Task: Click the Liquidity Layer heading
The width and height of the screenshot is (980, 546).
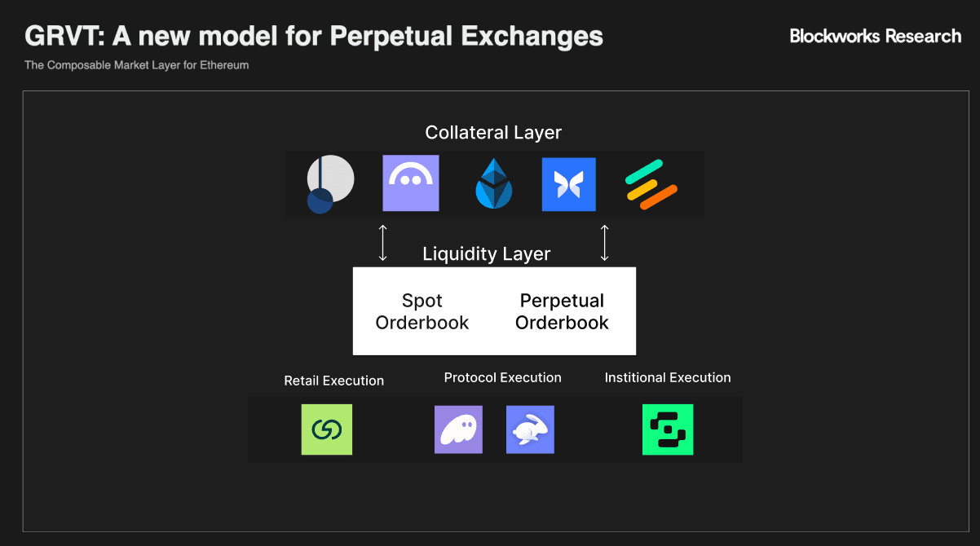Action: pyautogui.click(x=487, y=254)
